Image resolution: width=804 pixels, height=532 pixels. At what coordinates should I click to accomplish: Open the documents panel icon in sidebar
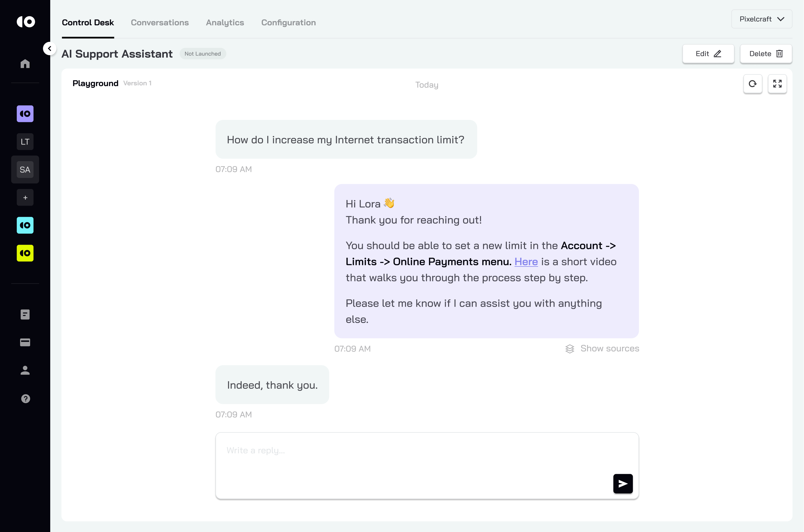[x=25, y=314]
